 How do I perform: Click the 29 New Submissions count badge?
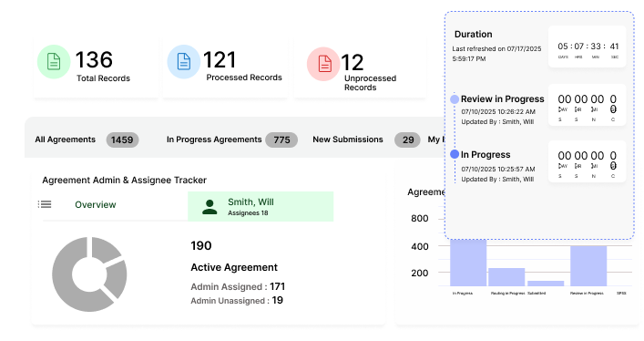[x=407, y=139]
